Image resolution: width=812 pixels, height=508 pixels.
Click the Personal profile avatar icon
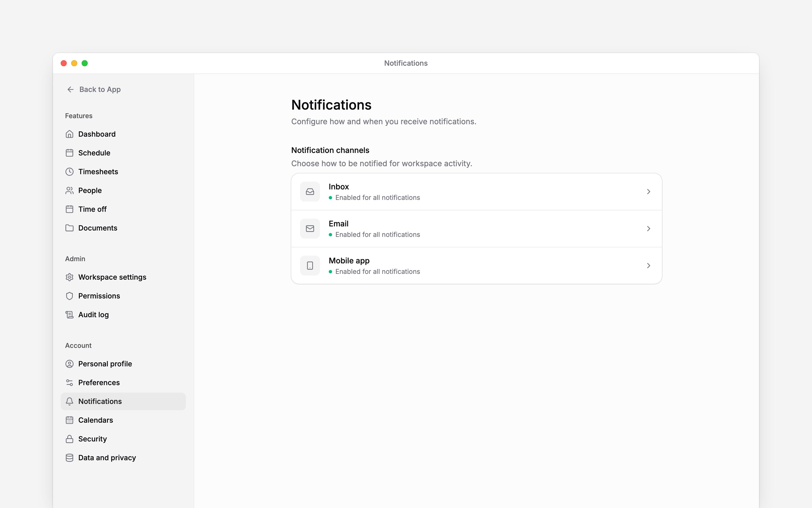click(x=70, y=364)
